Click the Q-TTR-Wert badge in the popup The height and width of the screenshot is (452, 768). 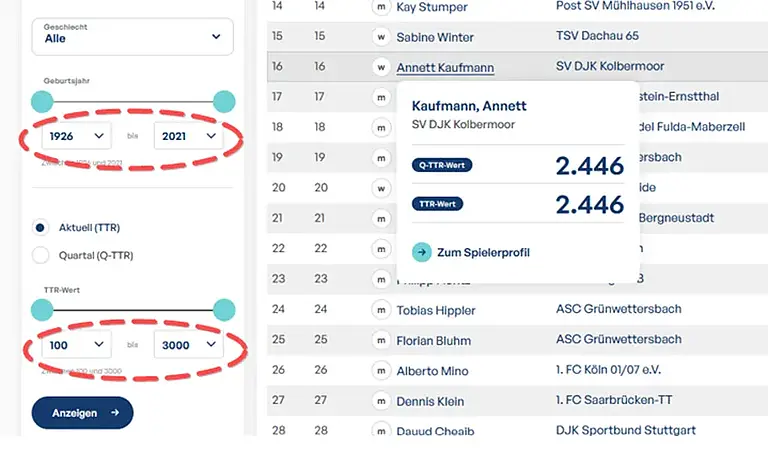[x=442, y=165]
